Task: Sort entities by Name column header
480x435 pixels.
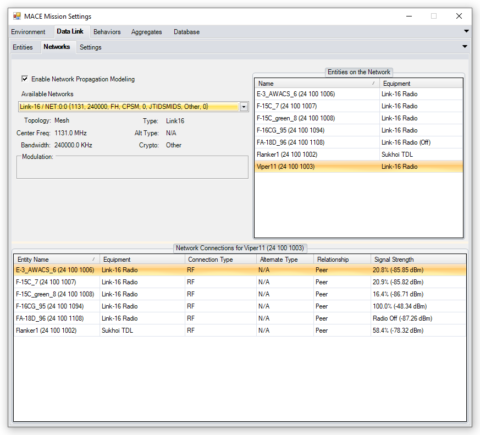Action: [x=317, y=83]
